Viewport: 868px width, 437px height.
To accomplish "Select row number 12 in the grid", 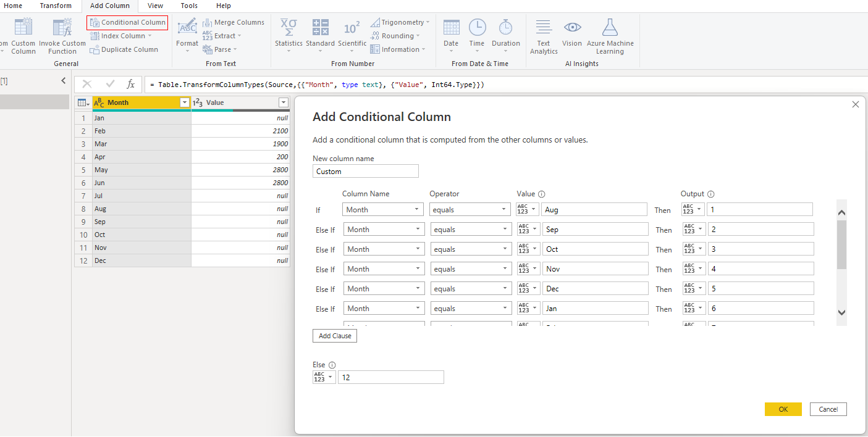I will click(83, 260).
